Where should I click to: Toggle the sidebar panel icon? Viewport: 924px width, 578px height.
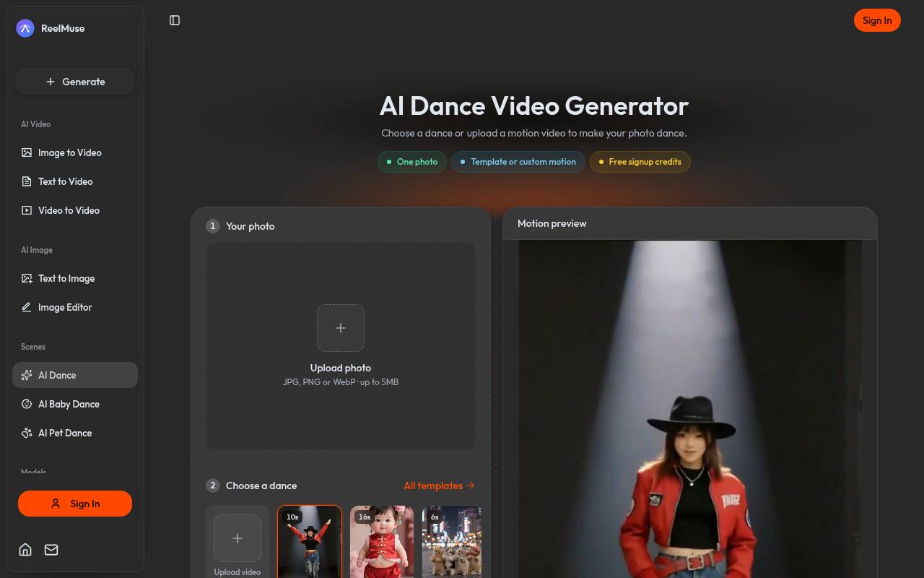coord(175,20)
